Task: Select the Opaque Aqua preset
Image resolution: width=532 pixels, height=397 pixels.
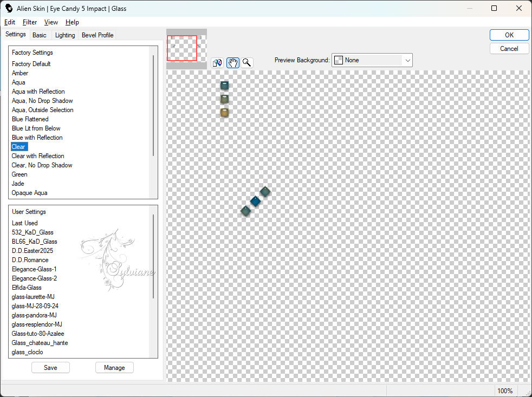Action: (29, 192)
